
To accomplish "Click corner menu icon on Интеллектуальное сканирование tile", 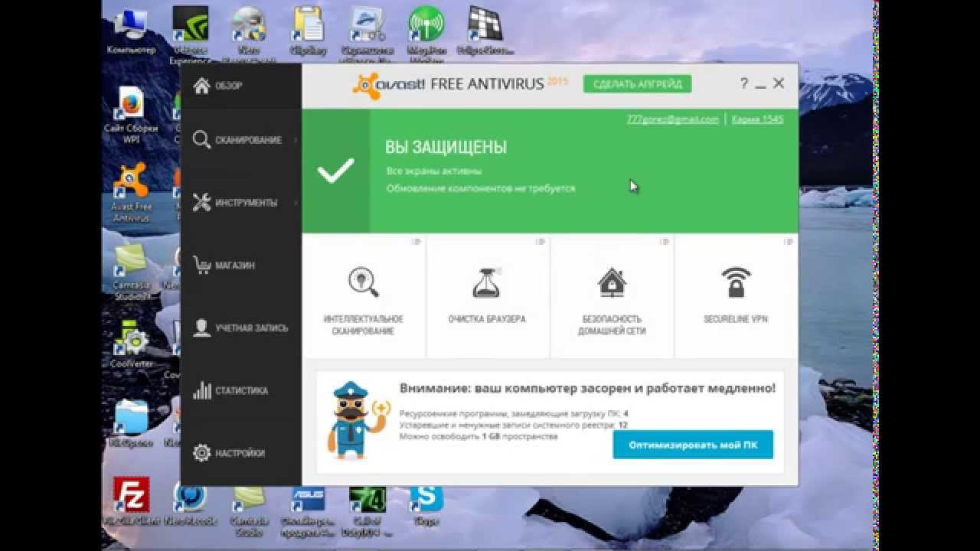I will point(416,242).
